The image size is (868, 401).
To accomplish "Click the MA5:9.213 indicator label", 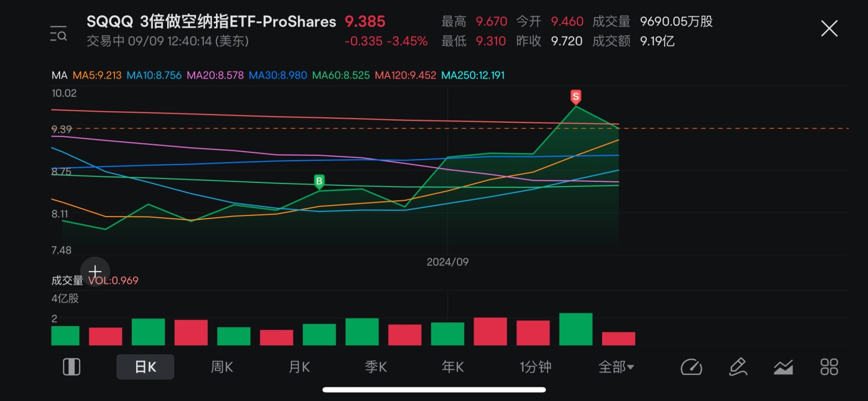I will (97, 75).
